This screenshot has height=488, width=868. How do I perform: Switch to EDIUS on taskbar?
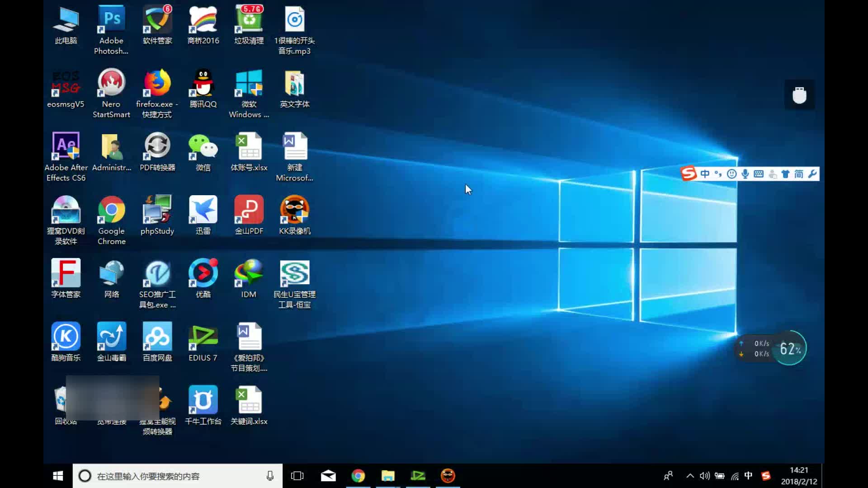point(418,476)
